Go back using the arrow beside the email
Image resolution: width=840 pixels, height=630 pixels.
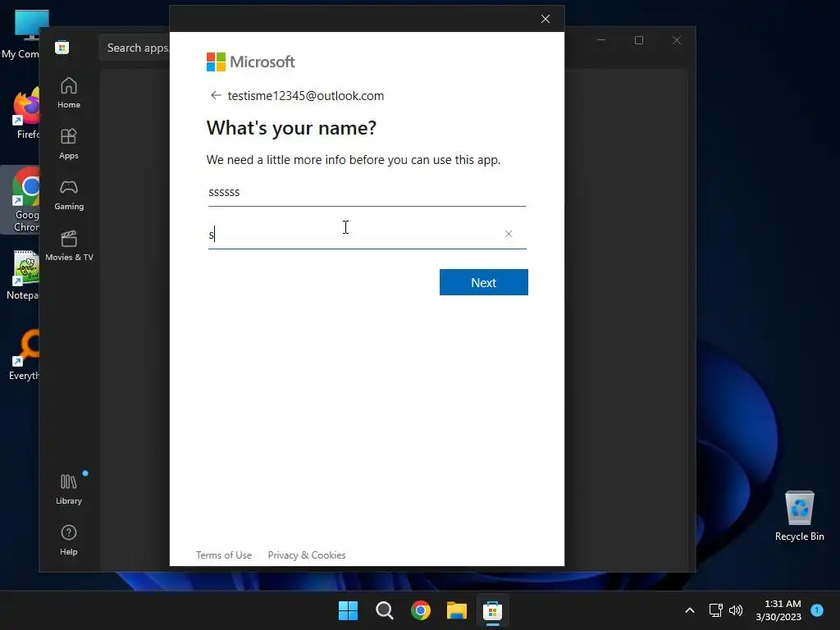(x=216, y=95)
